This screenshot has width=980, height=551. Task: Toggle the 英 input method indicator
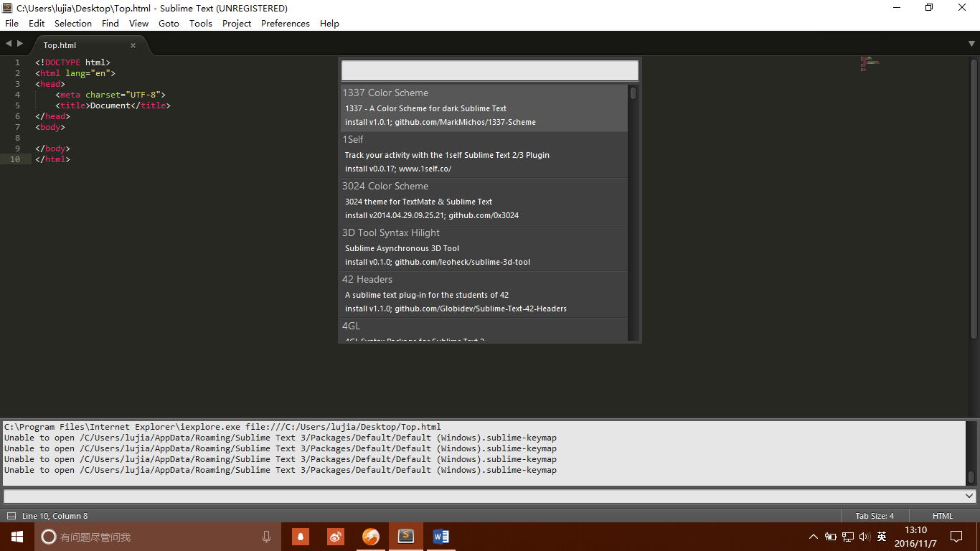pos(882,537)
